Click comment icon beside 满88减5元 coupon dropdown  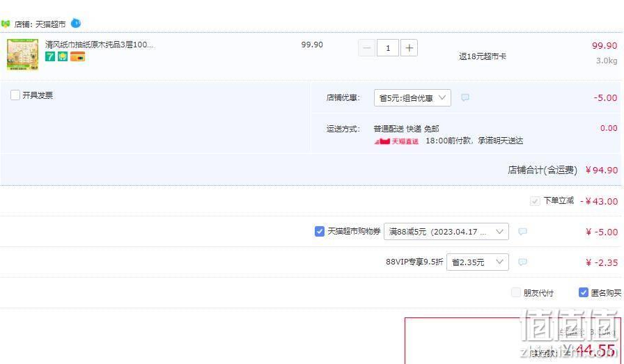[522, 232]
